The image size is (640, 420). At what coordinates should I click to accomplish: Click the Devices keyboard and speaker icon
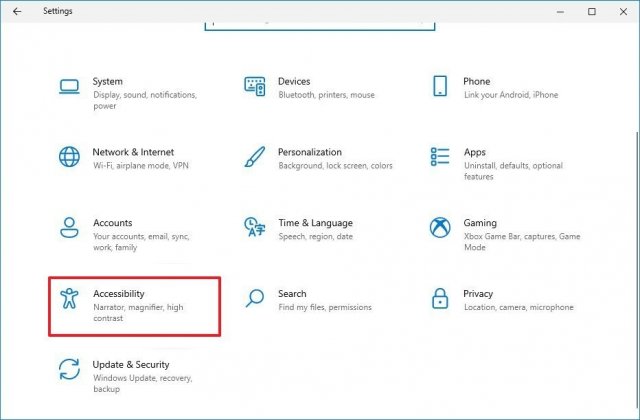(255, 86)
